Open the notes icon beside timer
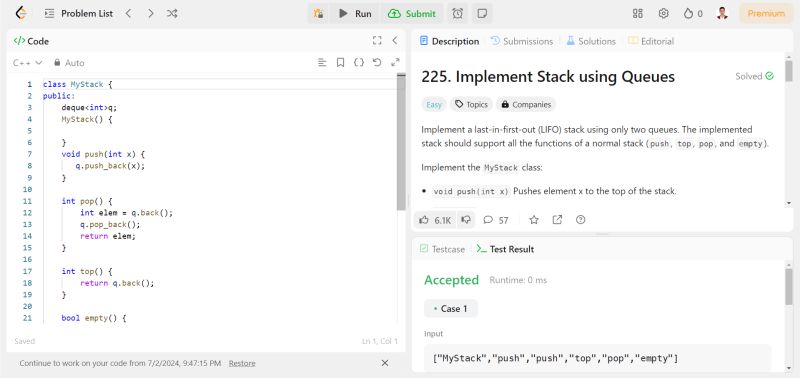Screen dimensions: 800x378 pyautogui.click(x=482, y=14)
